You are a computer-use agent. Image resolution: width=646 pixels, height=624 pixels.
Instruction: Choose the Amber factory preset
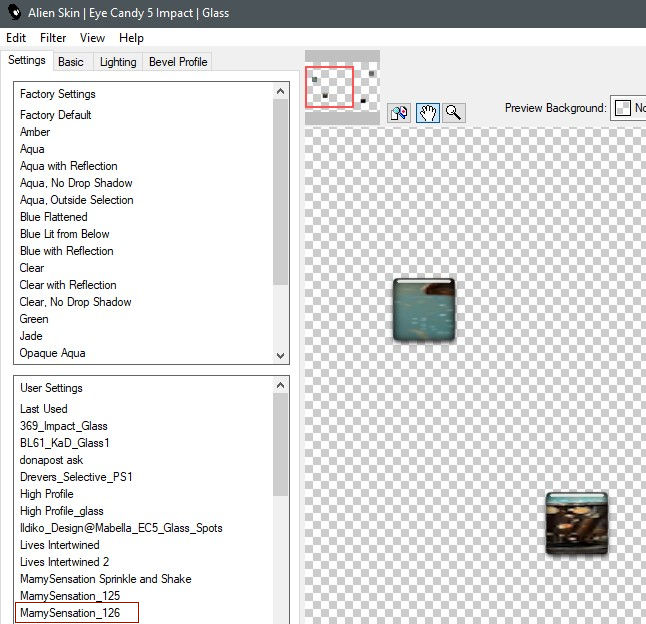pos(35,132)
